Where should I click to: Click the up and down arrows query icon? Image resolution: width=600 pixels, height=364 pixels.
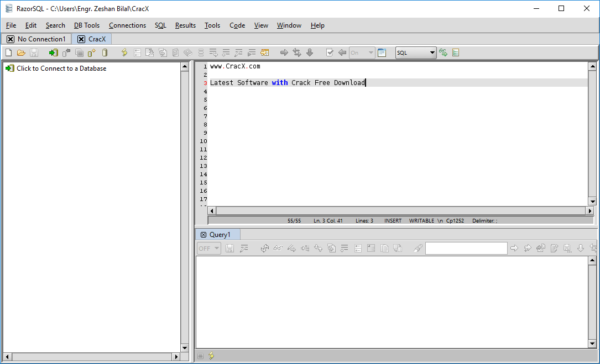click(x=319, y=249)
